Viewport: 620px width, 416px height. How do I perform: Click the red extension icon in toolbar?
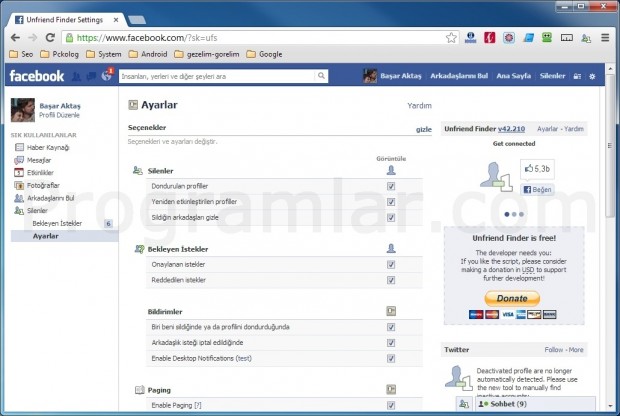coord(490,38)
